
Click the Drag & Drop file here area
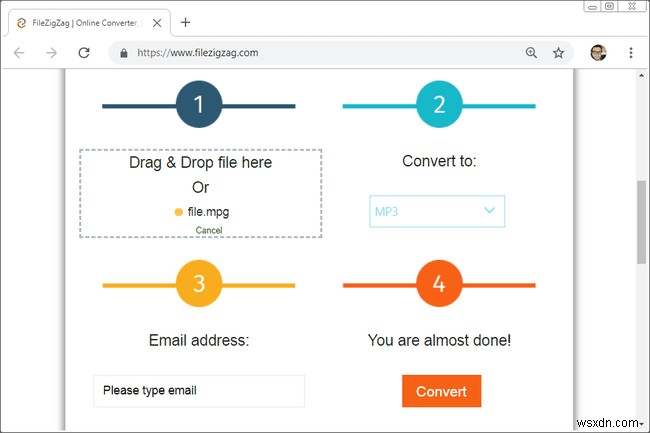click(x=201, y=193)
